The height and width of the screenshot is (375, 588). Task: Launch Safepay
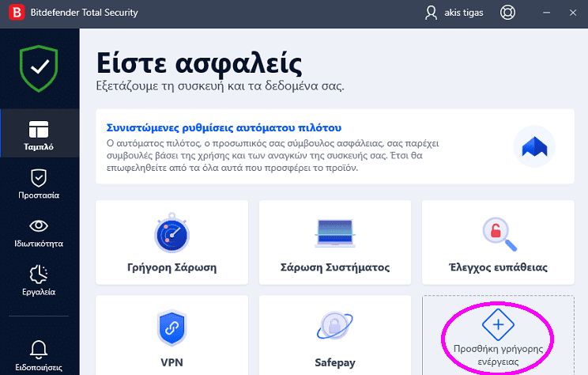coord(335,335)
